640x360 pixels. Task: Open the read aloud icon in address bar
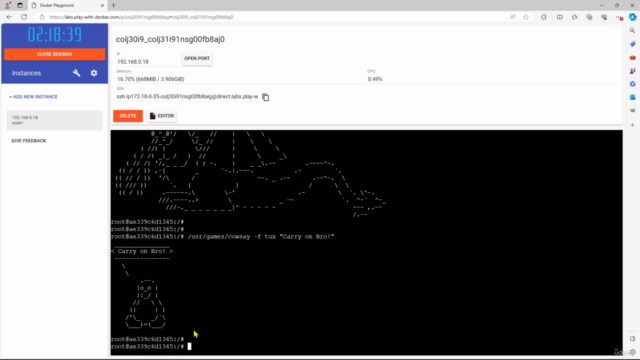coord(513,17)
